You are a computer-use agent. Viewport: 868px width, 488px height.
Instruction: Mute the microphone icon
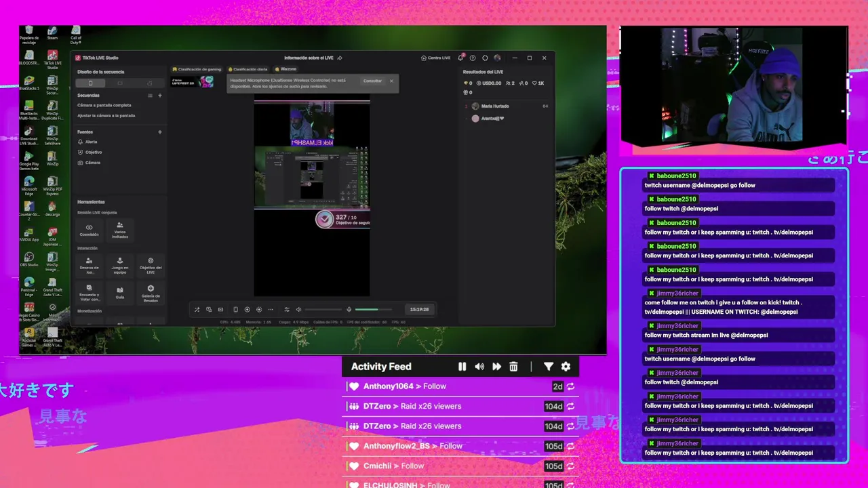[x=349, y=310]
